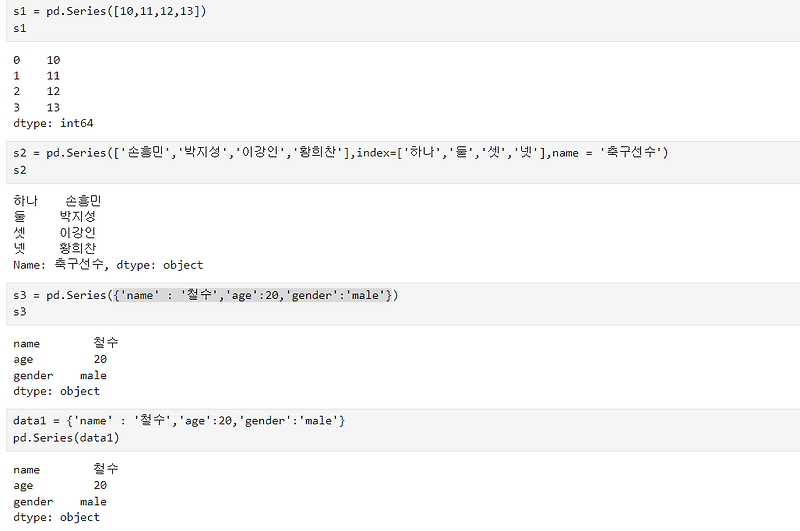
Task: Select age 20 row in pd.Series(data1) output
Action: coord(60,485)
